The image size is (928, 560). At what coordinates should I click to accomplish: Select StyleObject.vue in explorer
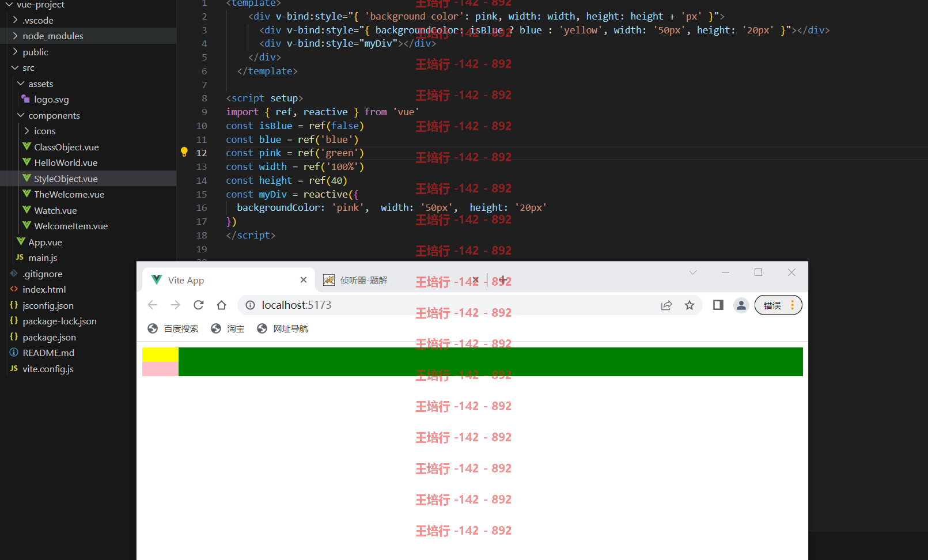pos(88,179)
